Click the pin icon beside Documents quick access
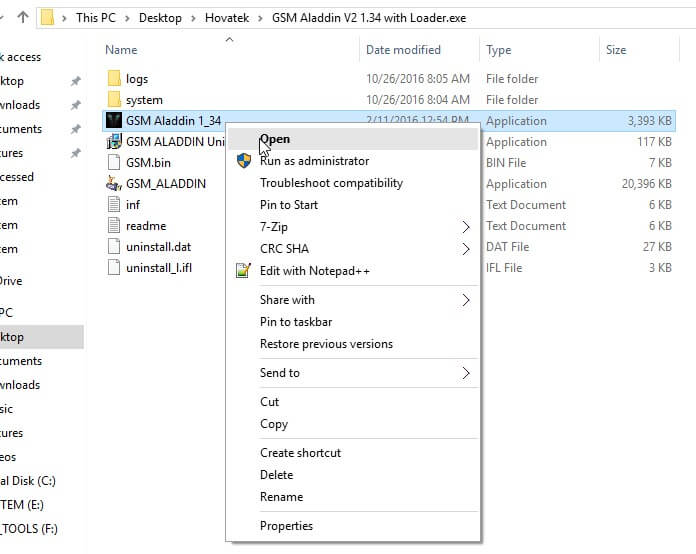696x554 pixels. tap(76, 129)
